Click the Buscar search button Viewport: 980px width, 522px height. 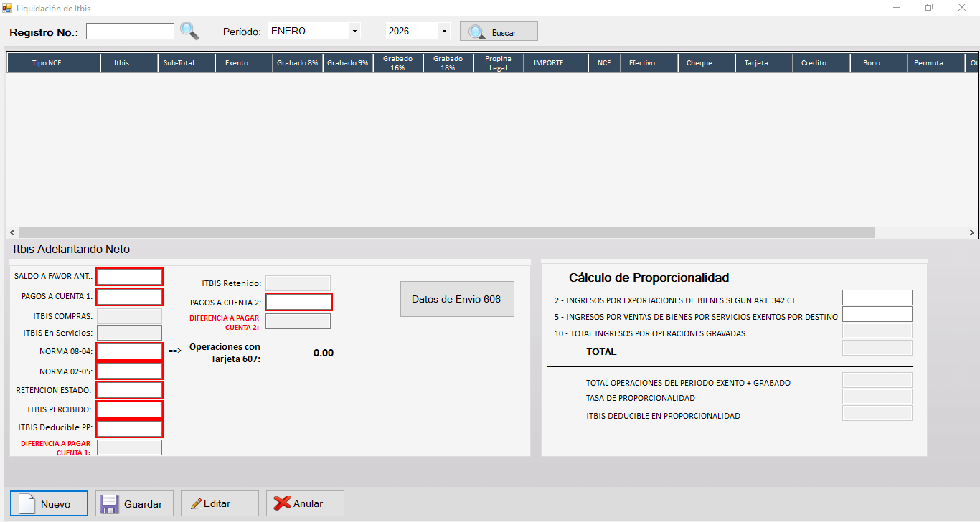point(499,32)
